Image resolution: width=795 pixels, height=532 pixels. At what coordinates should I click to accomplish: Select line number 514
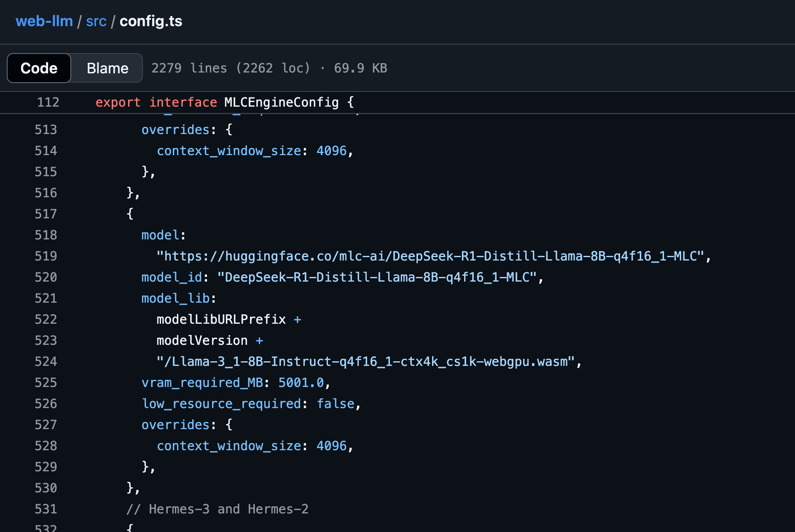coord(46,150)
